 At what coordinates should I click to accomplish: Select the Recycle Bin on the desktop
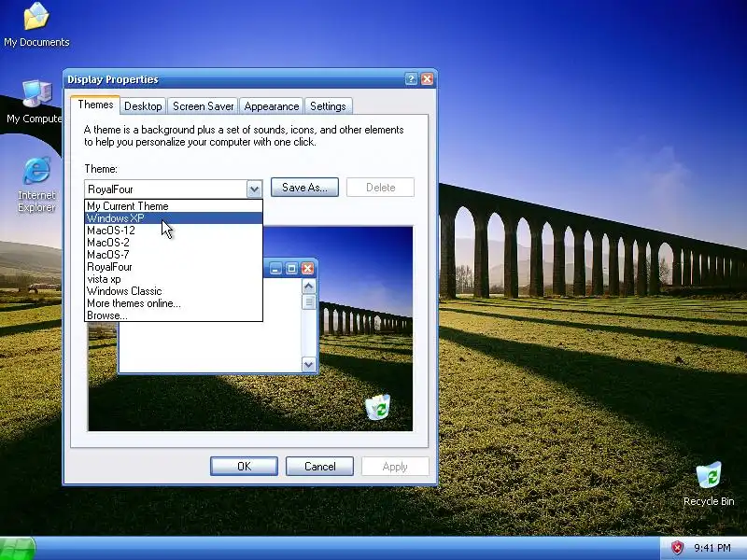pyautogui.click(x=709, y=483)
